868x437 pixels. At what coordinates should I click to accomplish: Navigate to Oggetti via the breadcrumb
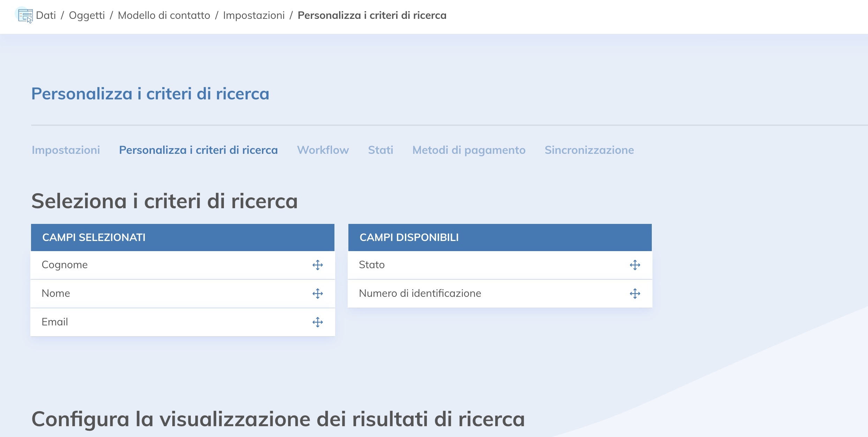[x=87, y=15]
